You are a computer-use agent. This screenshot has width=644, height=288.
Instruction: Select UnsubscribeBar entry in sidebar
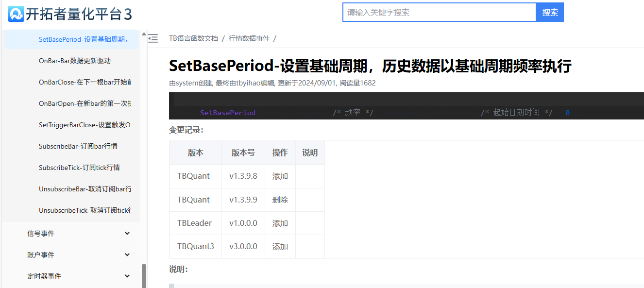click(85, 189)
